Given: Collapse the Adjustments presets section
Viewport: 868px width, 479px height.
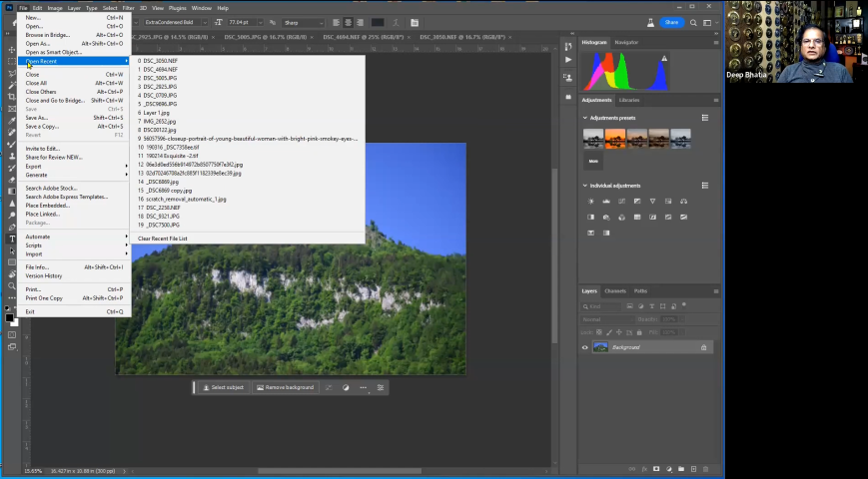Looking at the screenshot, I should (585, 118).
